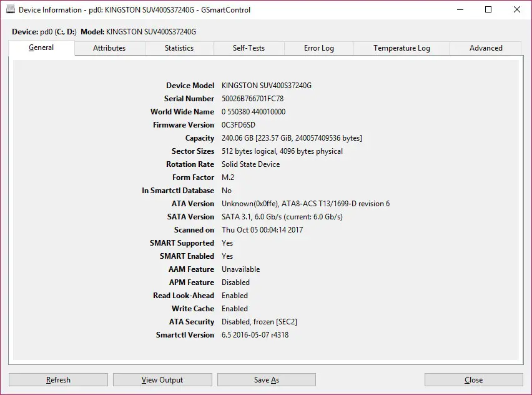Close window with the title bar X

pyautogui.click(x=517, y=9)
